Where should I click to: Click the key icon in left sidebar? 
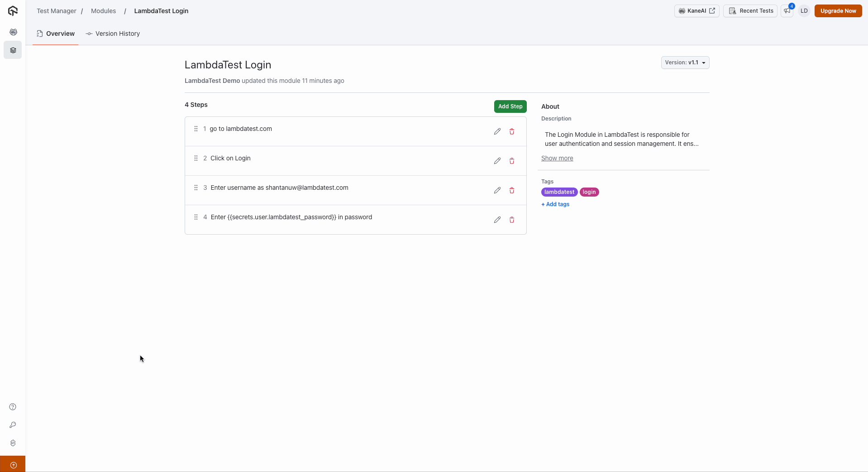[x=13, y=425]
